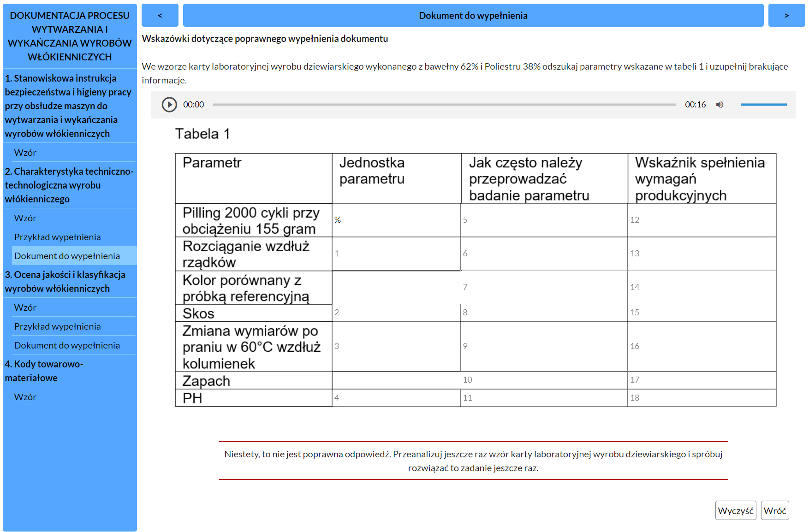809x532 pixels.
Task: Advance using the right arrow navigation
Action: [x=787, y=15]
